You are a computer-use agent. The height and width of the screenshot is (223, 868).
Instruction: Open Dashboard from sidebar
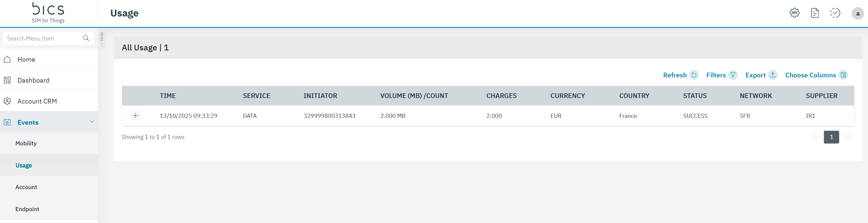click(33, 80)
